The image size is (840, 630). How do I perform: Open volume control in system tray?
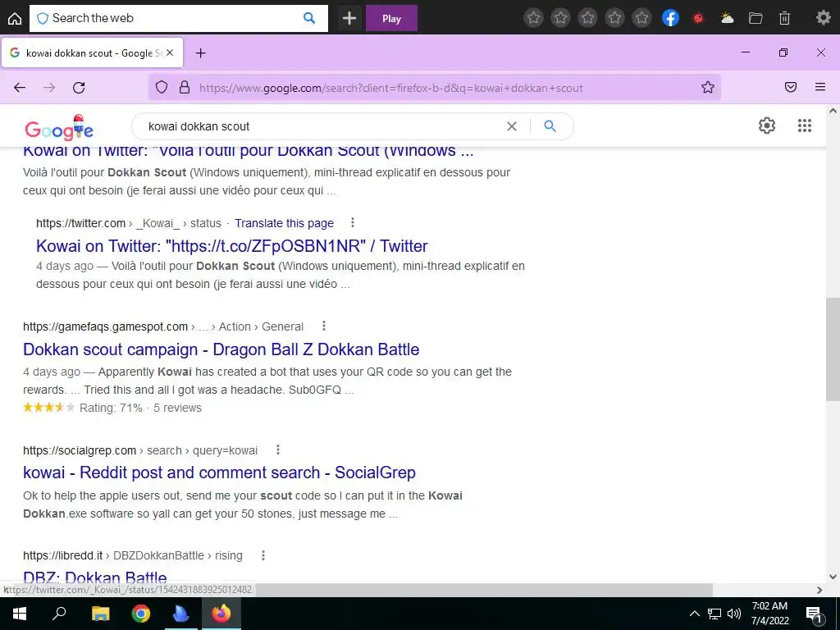tap(734, 614)
